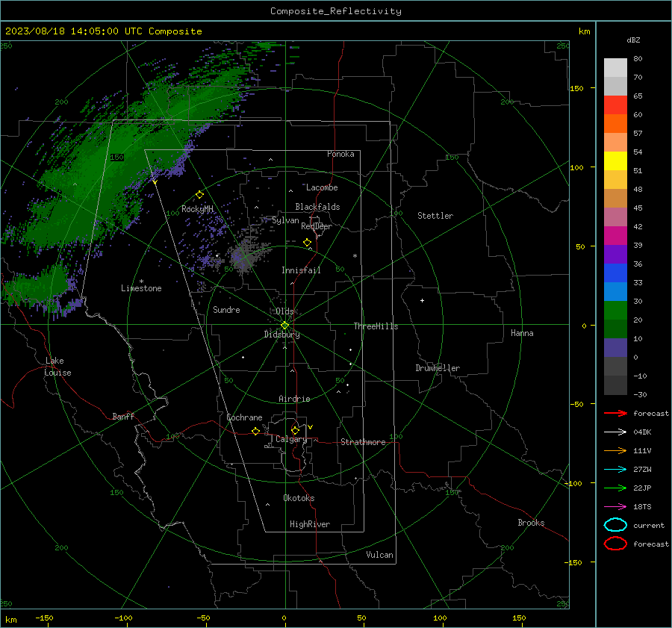Click the -50 tick on right axis
This screenshot has height=628, width=672.
(578, 404)
